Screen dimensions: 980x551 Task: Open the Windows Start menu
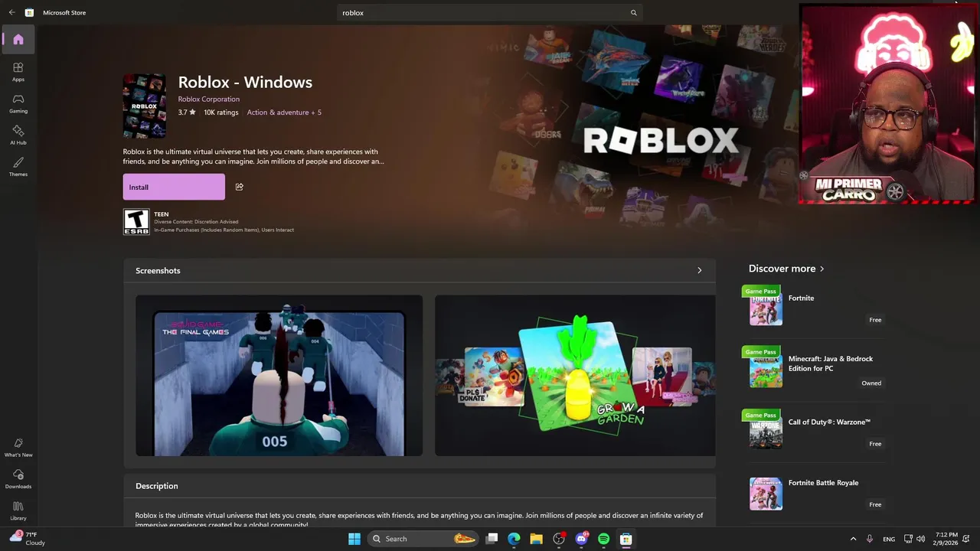(354, 539)
